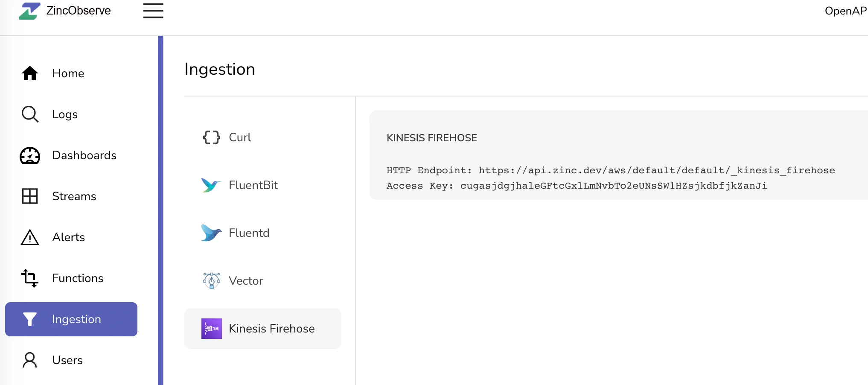
Task: Open the Alerts warning triangle icon
Action: pos(30,237)
